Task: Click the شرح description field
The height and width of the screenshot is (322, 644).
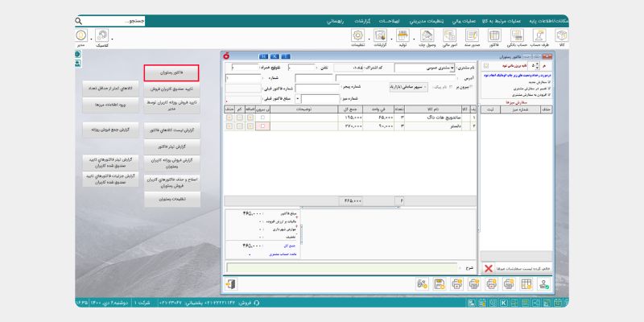Action: 341,268
